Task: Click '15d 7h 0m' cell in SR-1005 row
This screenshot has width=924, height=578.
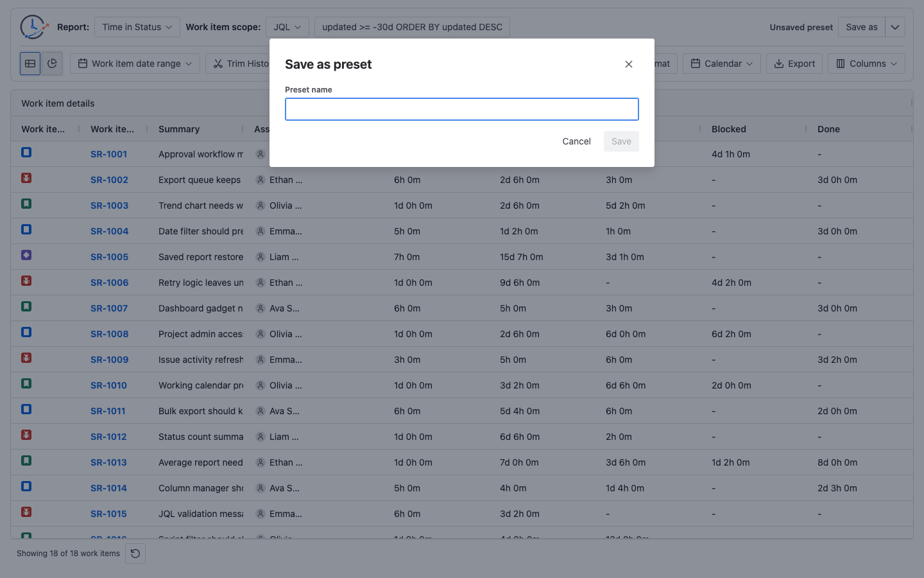Action: pos(522,257)
